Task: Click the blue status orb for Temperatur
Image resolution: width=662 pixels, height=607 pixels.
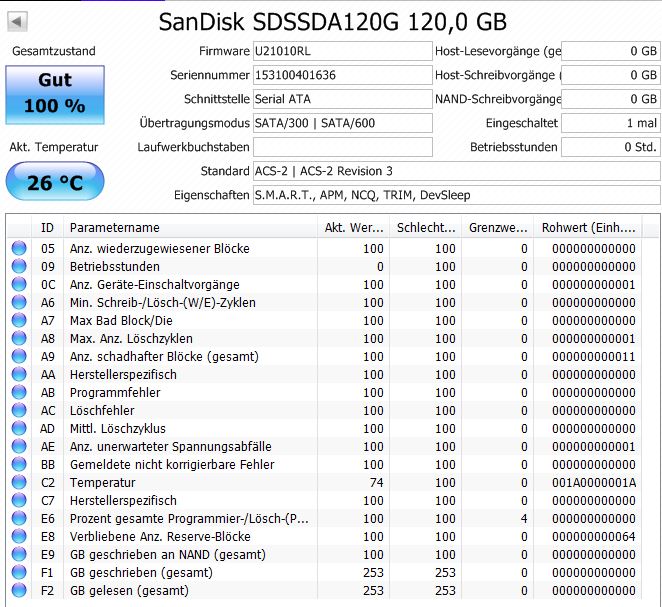Action: click(x=19, y=482)
